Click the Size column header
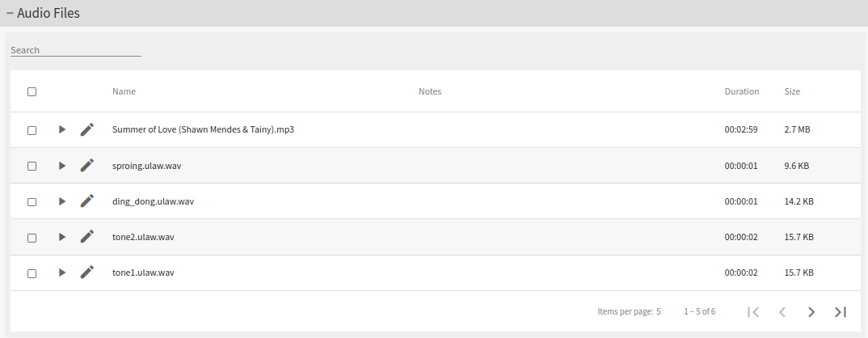868x338 pixels. click(x=792, y=91)
